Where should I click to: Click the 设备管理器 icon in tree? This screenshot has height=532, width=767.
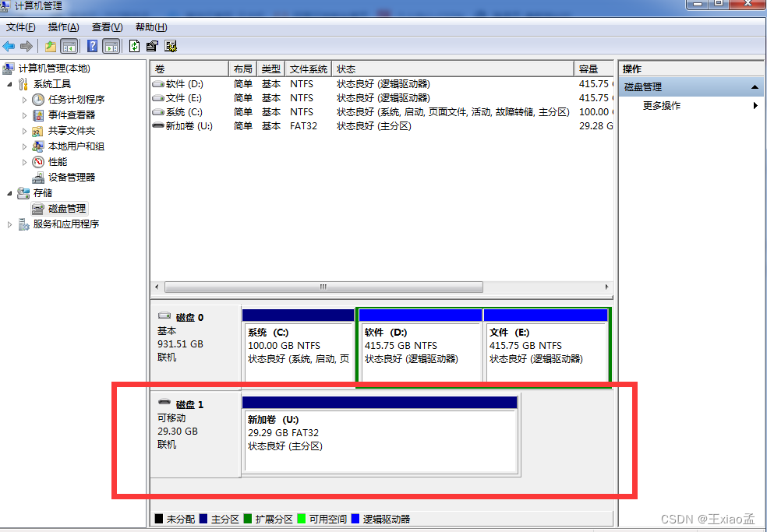point(38,178)
